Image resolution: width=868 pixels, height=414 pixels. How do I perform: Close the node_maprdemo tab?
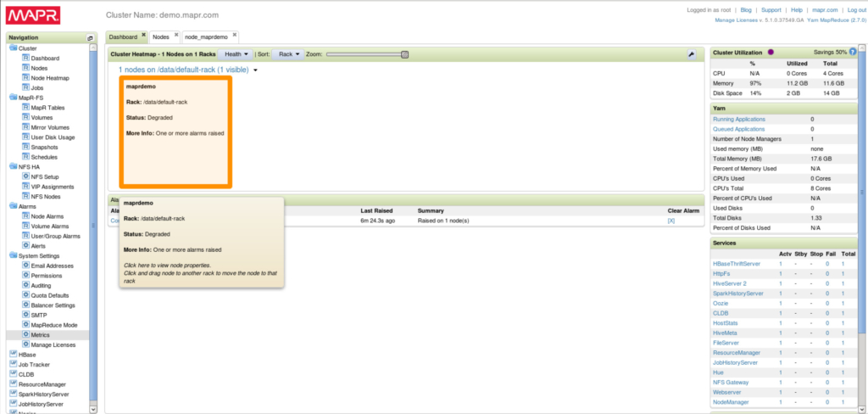(234, 35)
